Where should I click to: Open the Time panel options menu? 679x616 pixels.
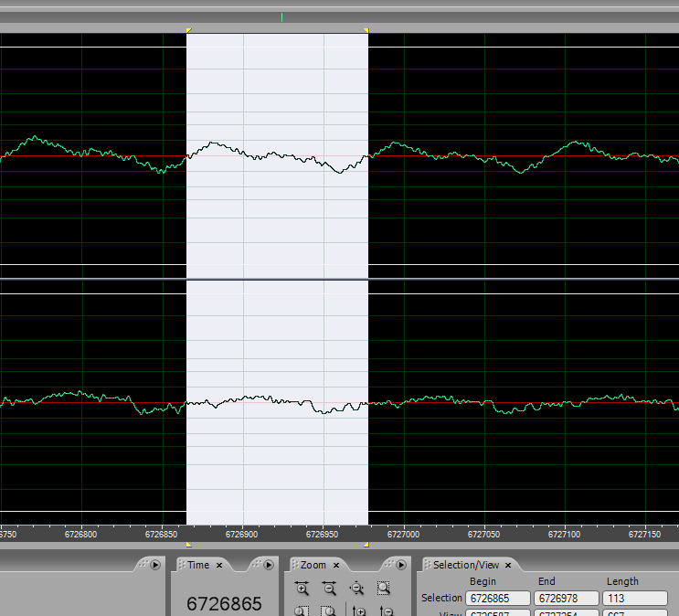(x=268, y=565)
